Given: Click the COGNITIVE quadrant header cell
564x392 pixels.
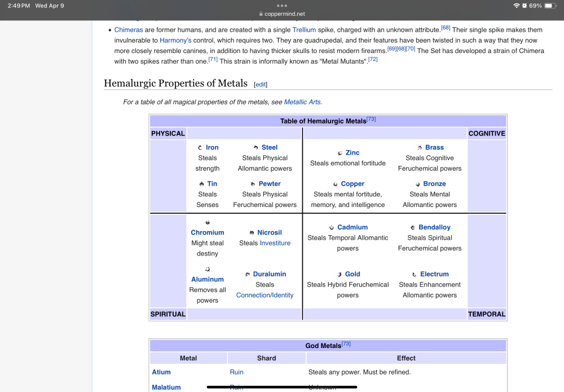Looking at the screenshot, I should (487, 134).
